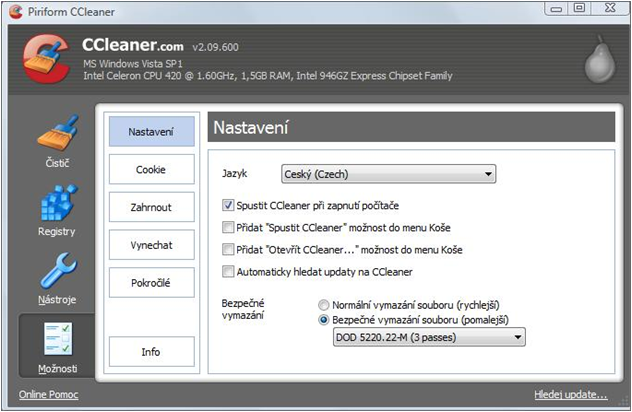This screenshot has width=632, height=412.
Task: Close the CCleaner window
Action: (610, 8)
